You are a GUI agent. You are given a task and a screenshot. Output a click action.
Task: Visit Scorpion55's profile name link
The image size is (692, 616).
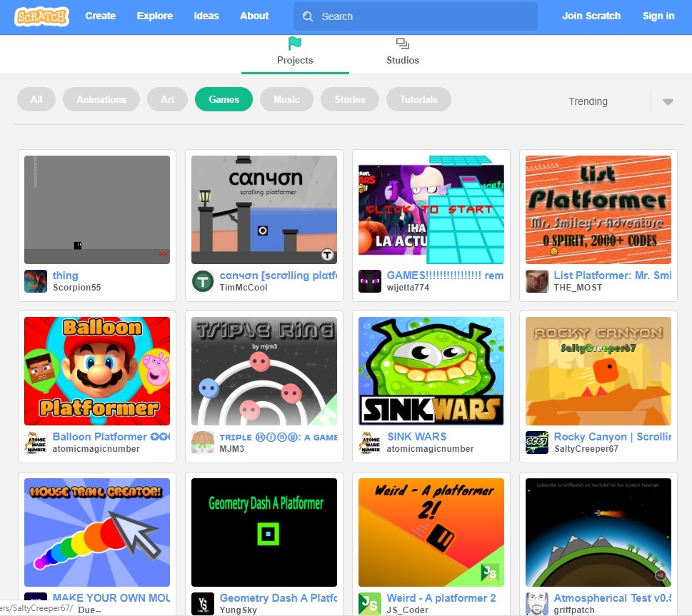coord(77,288)
